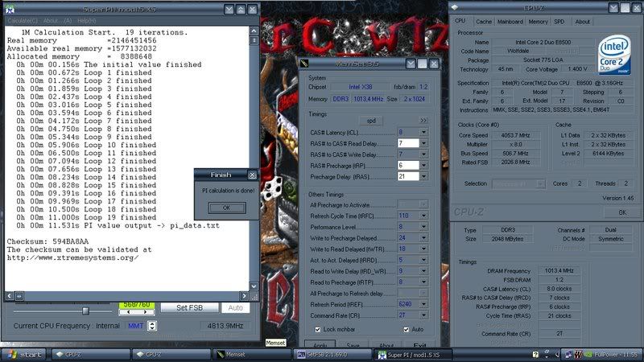Click OK in the Finish dialog

[227, 208]
